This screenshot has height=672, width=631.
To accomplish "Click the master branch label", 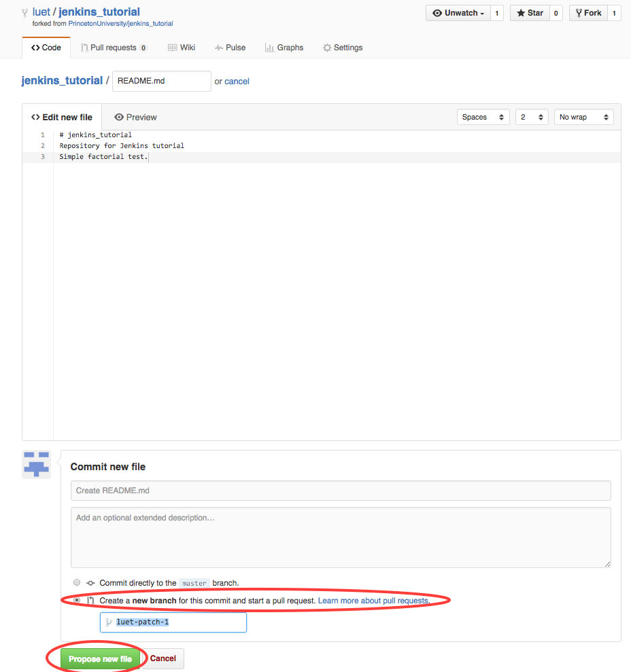I will (194, 583).
